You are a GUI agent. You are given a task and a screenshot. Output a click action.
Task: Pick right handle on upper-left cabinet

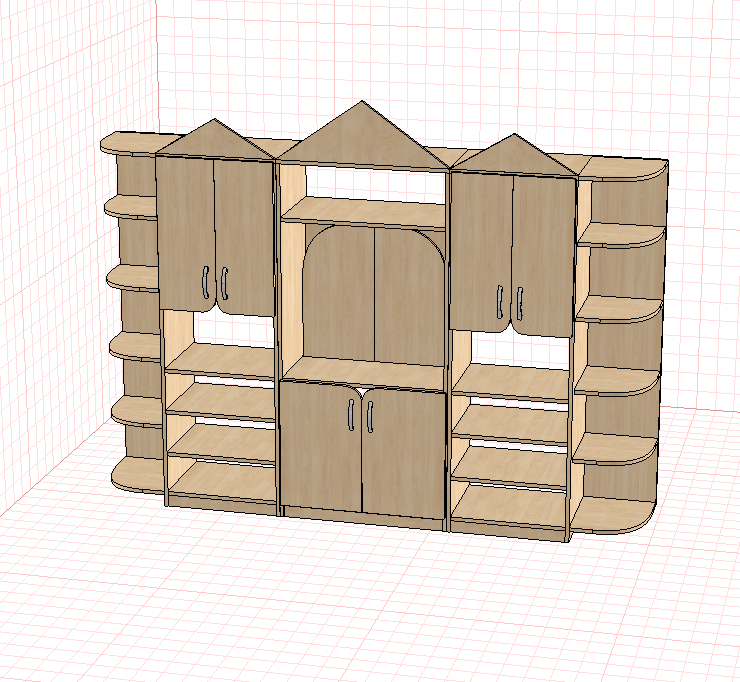[x=225, y=283]
